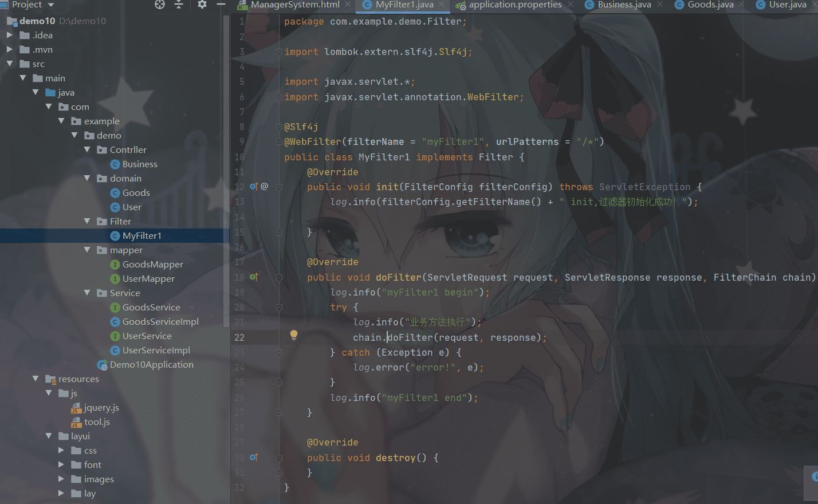Open the Business class in the tree
Screen dimensions: 818x504
(140, 164)
